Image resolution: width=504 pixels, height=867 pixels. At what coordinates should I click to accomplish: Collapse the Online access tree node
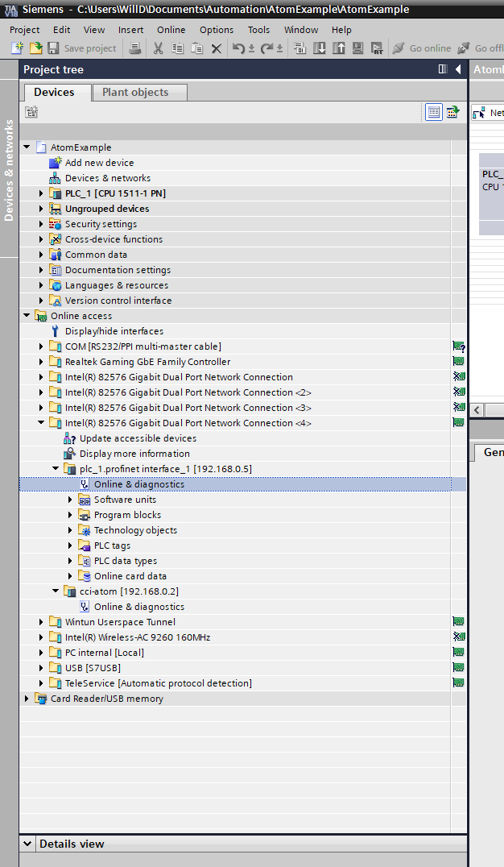coord(27,316)
